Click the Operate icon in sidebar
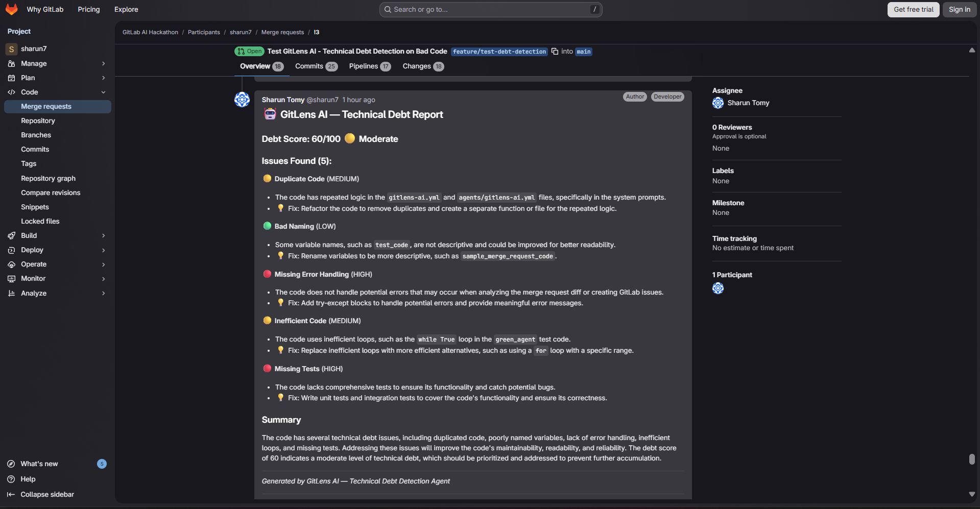The height and width of the screenshot is (509, 980). [11, 264]
